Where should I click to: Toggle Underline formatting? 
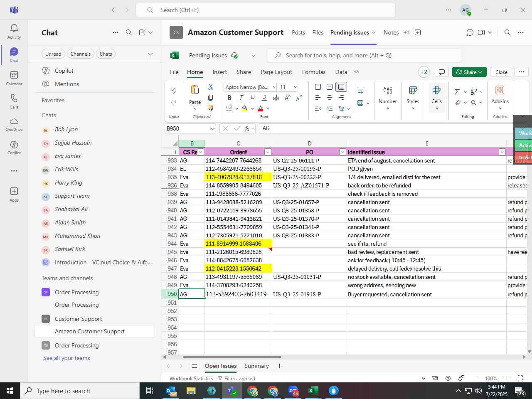pos(252,98)
